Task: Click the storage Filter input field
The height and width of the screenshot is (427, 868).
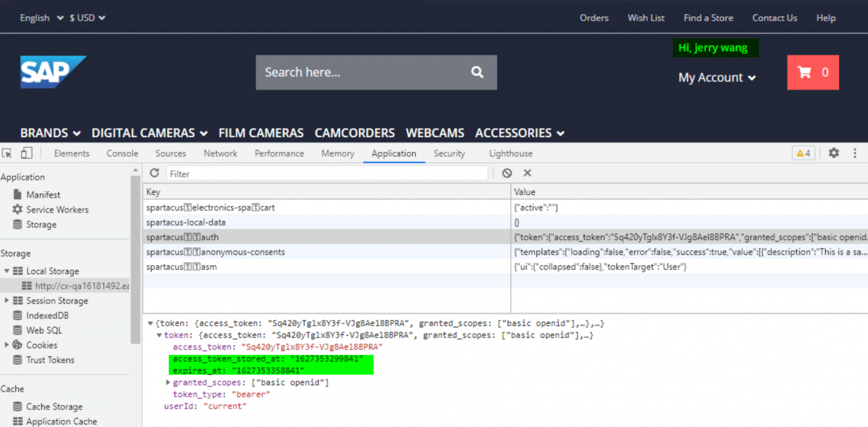Action: pos(327,174)
